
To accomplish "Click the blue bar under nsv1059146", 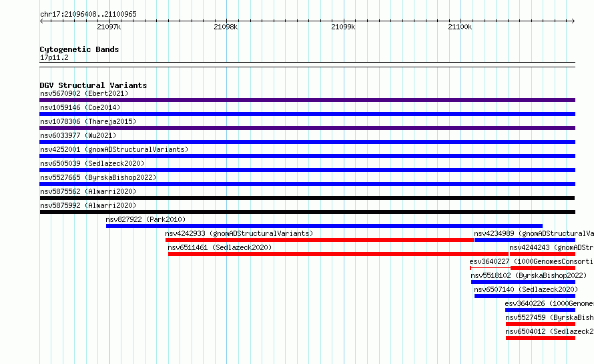I will click(307, 114).
